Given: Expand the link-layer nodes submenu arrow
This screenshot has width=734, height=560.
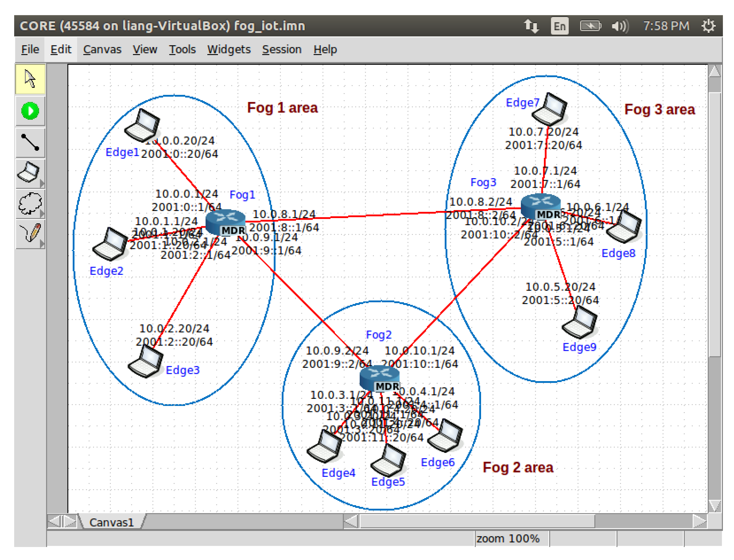Looking at the screenshot, I should tap(42, 213).
